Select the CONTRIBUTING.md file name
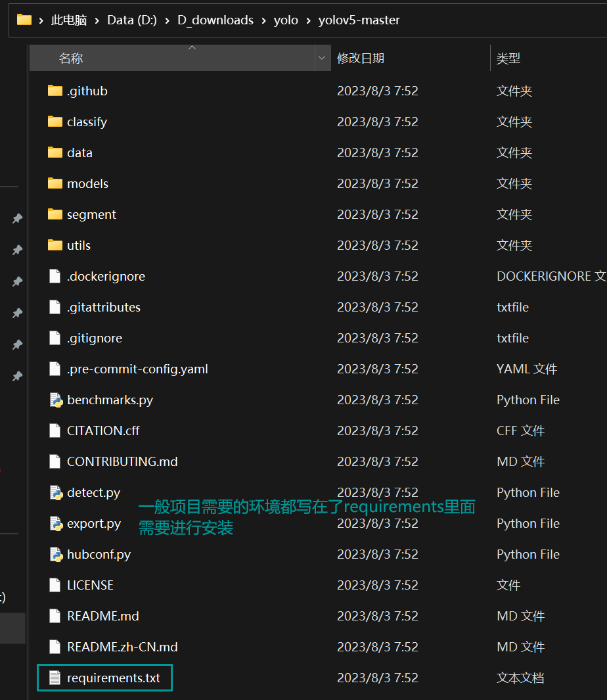The width and height of the screenshot is (607, 700). pos(122,461)
